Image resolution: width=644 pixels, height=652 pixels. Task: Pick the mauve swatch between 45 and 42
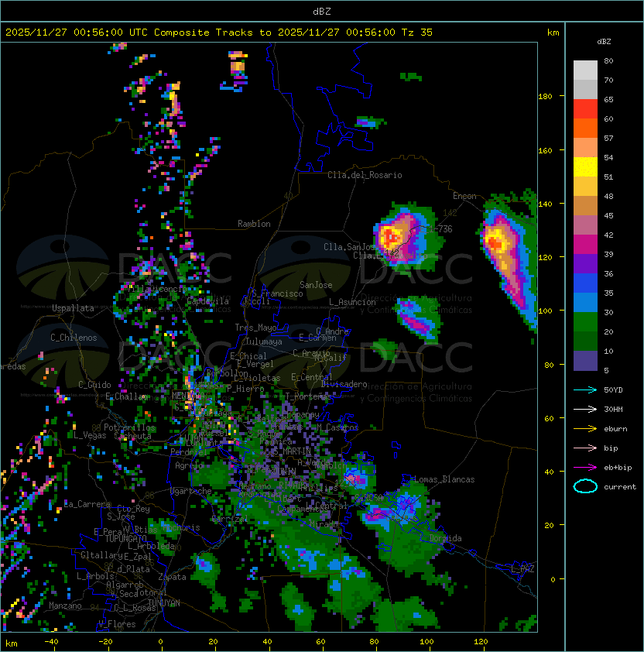585,225
